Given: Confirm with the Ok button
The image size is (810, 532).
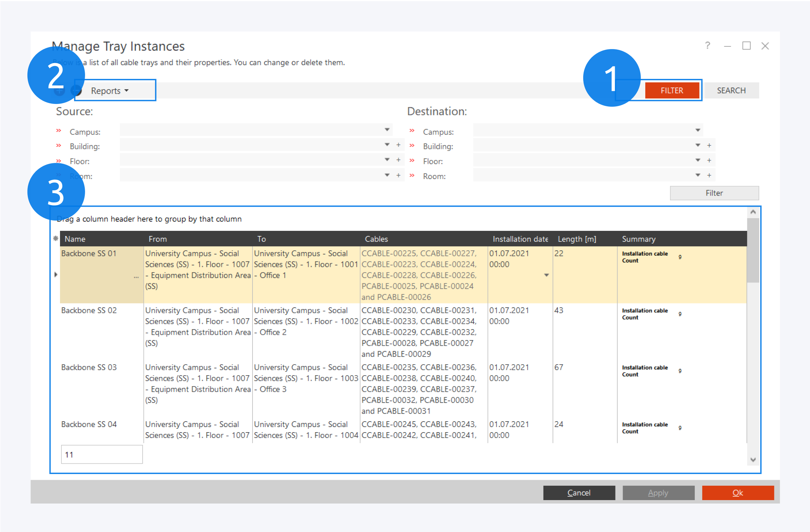Looking at the screenshot, I should click(738, 493).
